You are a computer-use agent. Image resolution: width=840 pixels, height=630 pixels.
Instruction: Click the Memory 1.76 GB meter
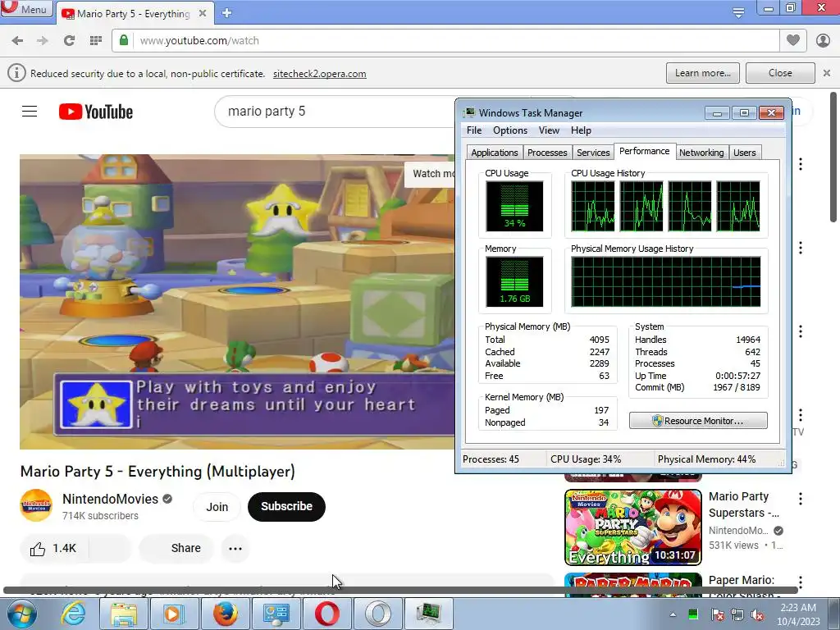(x=514, y=282)
